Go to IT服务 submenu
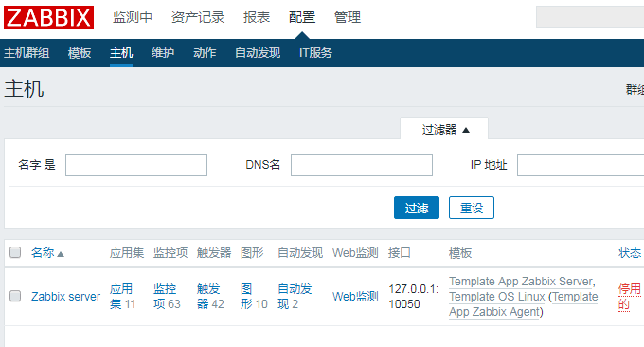 click(315, 53)
